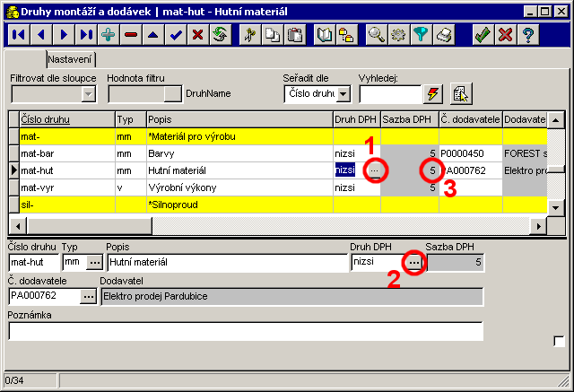Open Typ lookup with ellipsis button

click(x=93, y=263)
